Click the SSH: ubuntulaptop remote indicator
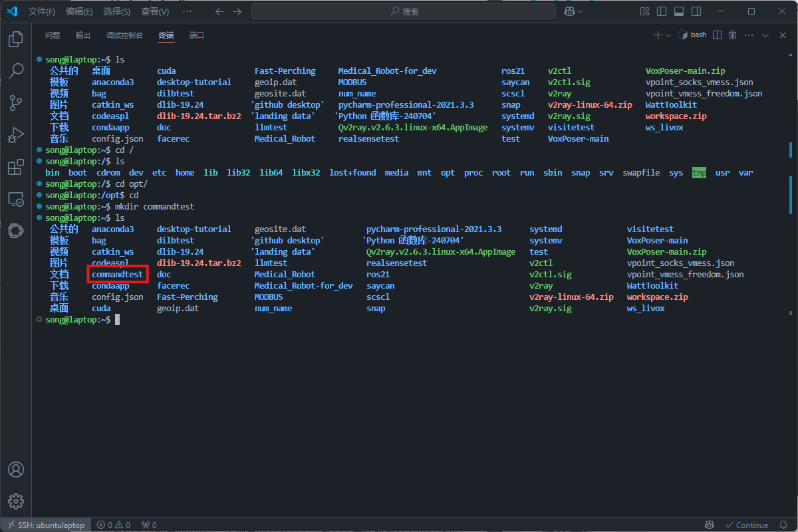 click(x=45, y=525)
